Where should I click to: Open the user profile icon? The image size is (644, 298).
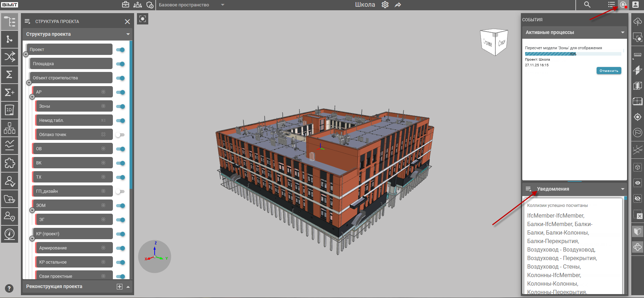coord(636,5)
